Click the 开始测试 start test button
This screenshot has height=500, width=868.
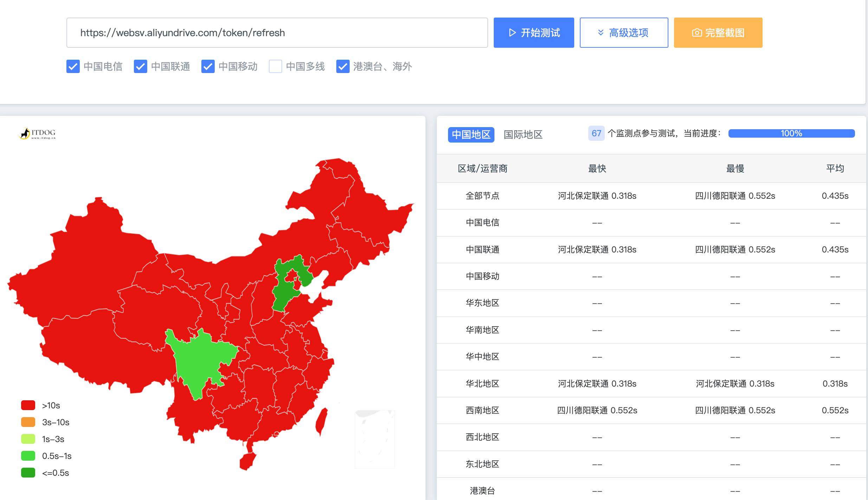coord(533,33)
